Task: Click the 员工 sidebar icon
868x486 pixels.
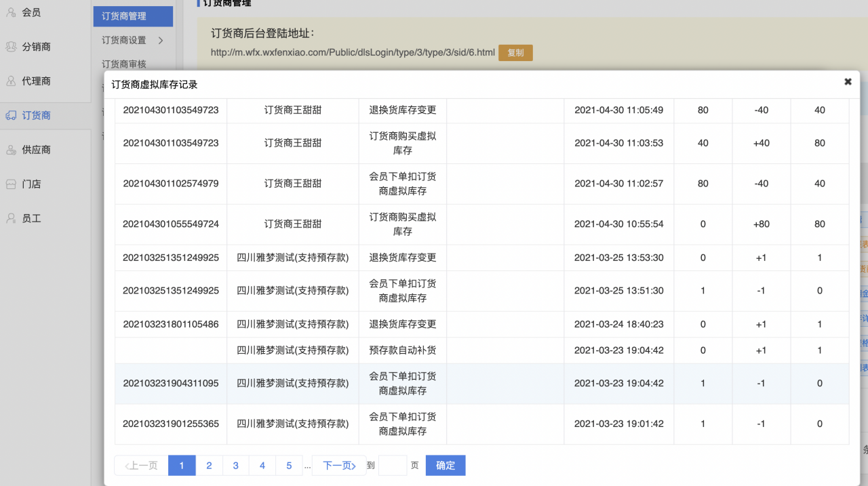Action: point(11,218)
